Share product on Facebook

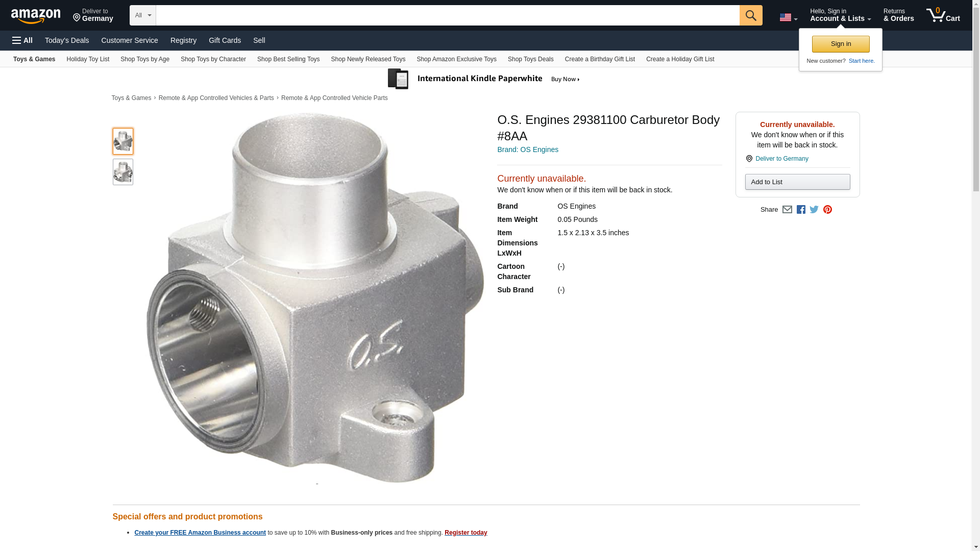pyautogui.click(x=801, y=210)
